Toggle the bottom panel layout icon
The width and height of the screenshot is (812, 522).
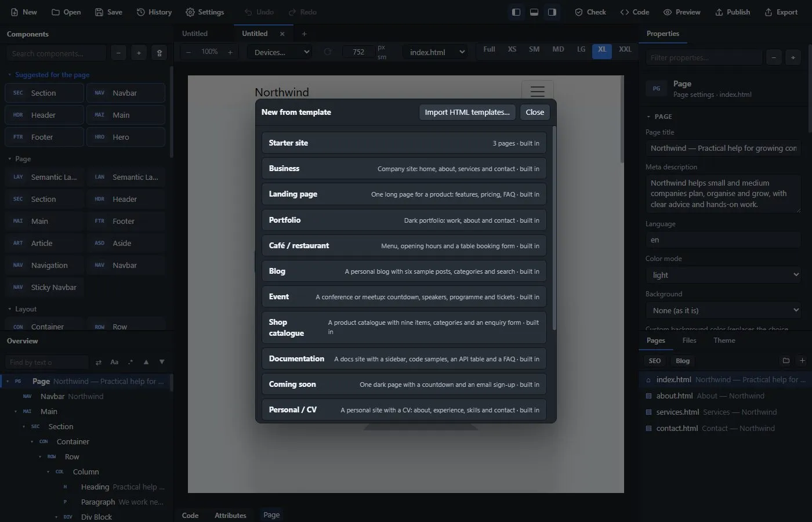[534, 12]
